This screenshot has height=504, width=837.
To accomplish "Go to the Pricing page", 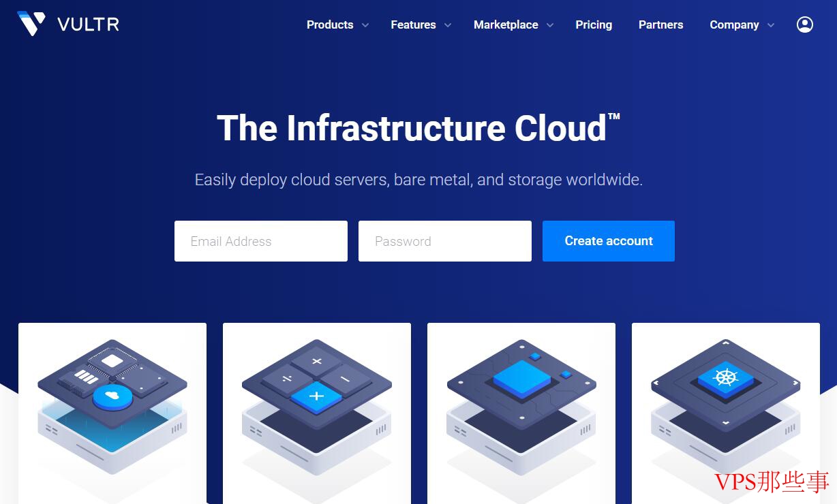I will [594, 25].
